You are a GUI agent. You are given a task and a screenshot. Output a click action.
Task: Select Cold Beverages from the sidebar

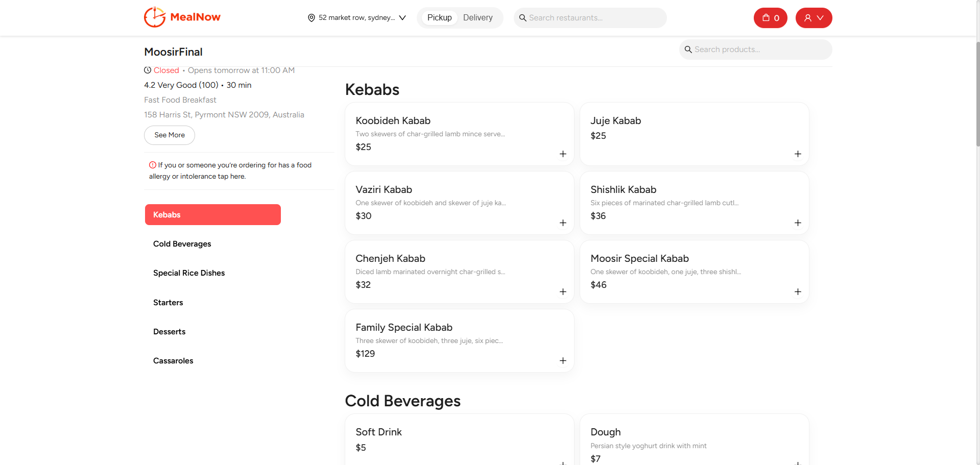182,243
